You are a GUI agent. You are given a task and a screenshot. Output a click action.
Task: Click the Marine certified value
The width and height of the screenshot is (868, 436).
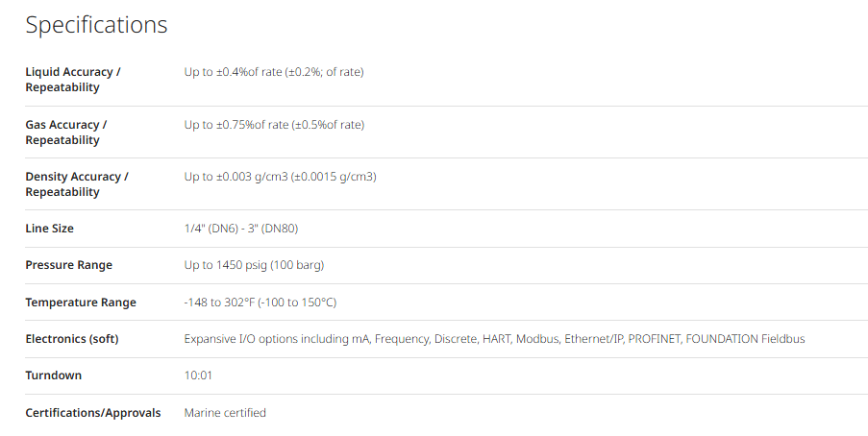click(225, 413)
